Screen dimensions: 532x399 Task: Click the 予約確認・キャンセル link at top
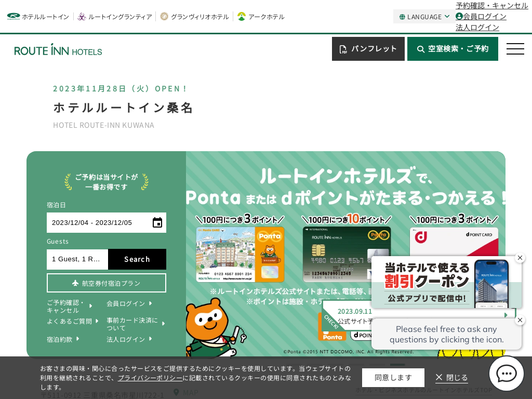(491, 5)
